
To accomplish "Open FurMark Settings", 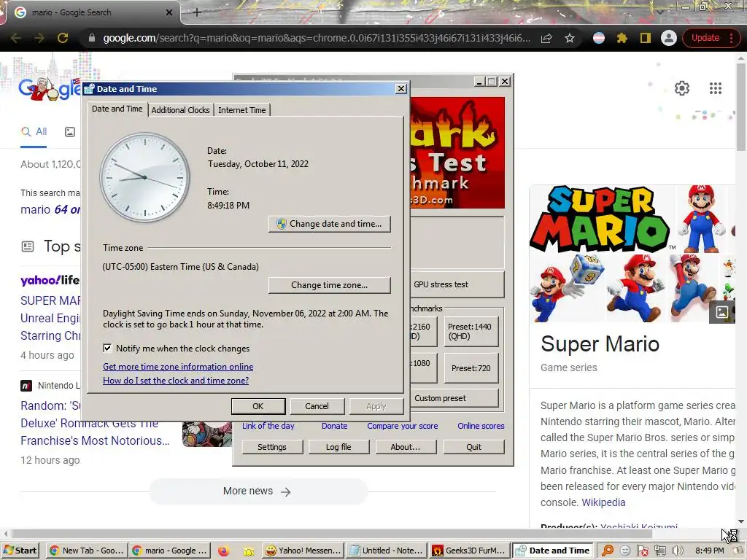I will coord(272,447).
